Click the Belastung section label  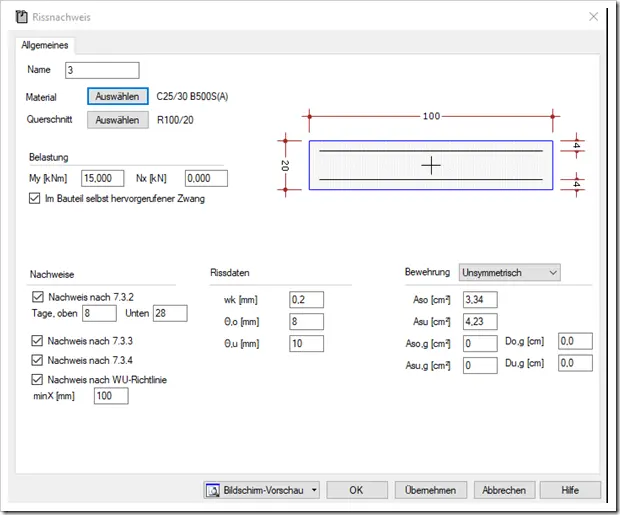tap(49, 157)
